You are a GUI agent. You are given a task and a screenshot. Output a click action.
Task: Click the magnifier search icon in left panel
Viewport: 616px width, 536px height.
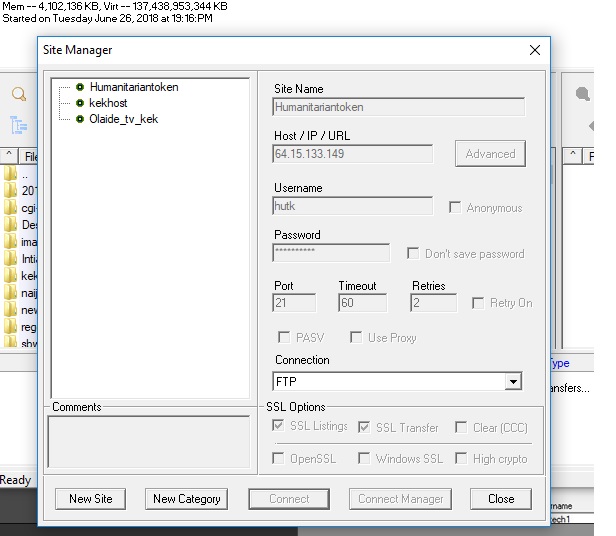point(18,94)
